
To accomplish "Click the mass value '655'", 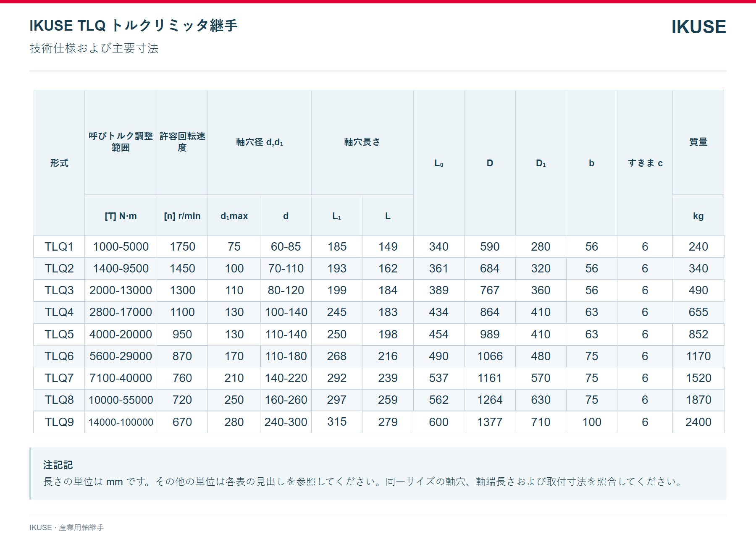I will coord(698,312).
